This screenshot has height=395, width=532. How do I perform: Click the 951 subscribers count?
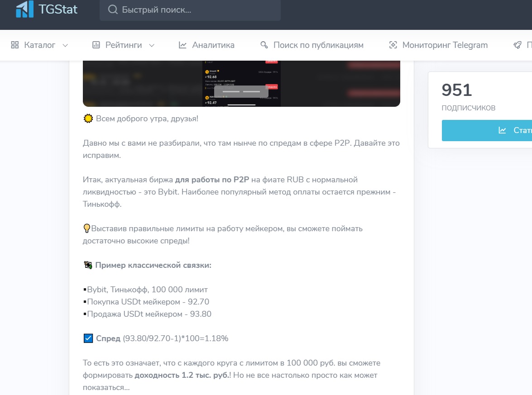tap(457, 90)
